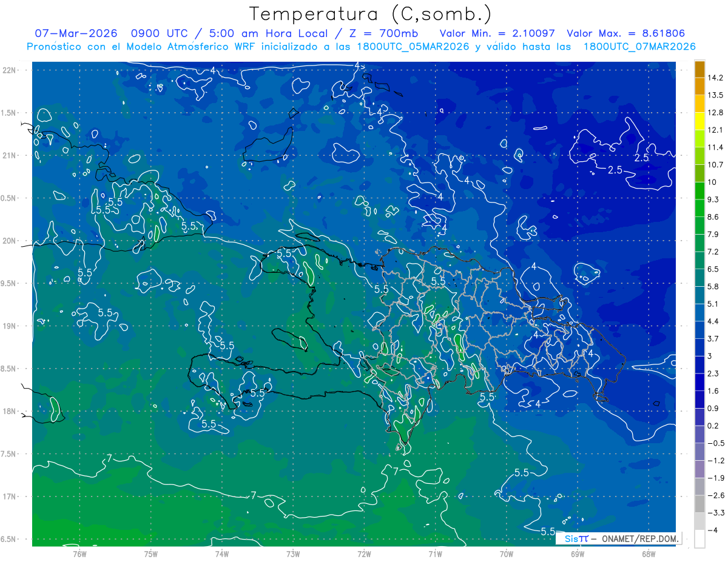The height and width of the screenshot is (562, 728).
Task: Click the '13.5' color scale label
Action: point(715,95)
